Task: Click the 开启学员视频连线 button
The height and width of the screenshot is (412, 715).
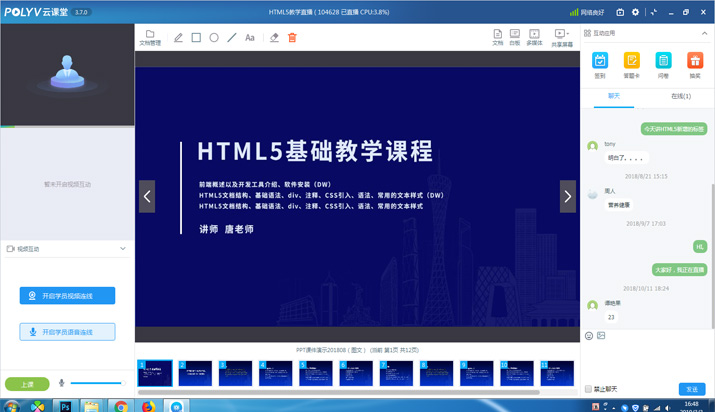Action: pyautogui.click(x=67, y=296)
